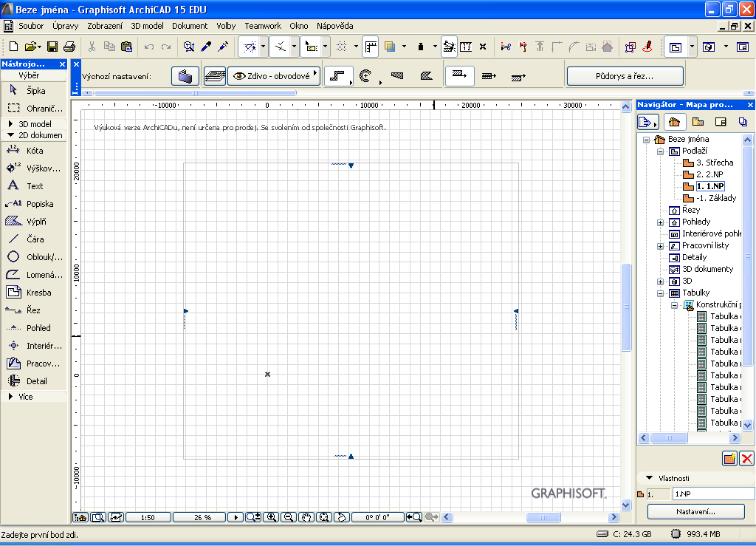This screenshot has width=756, height=546.
Task: Pick the Pracovní list worksheet tool
Action: [x=34, y=364]
